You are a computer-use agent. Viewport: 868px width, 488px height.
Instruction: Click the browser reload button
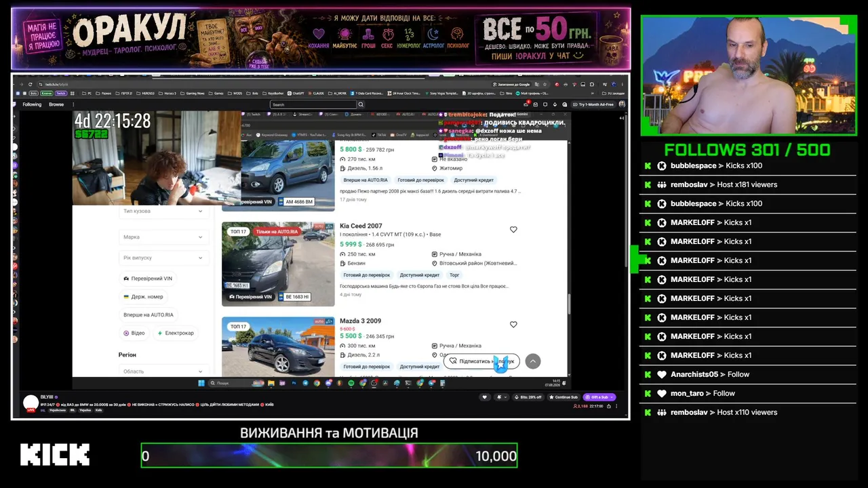point(32,84)
